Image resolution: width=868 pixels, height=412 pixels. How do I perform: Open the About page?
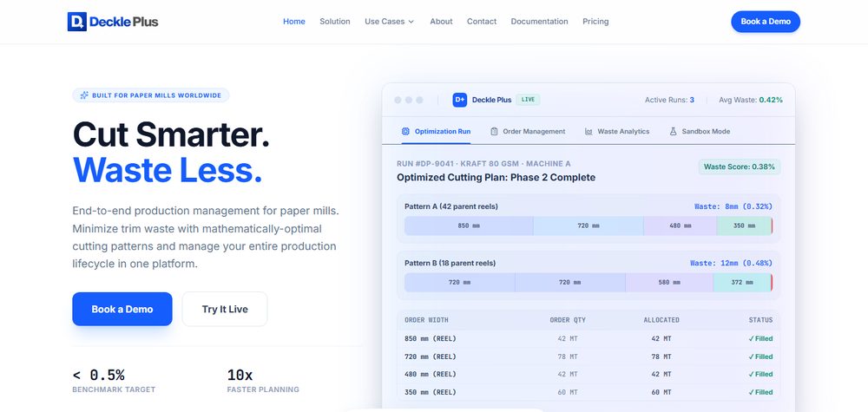coord(441,22)
